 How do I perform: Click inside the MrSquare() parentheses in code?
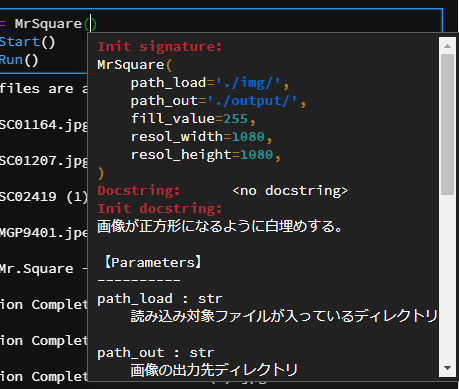(x=90, y=24)
